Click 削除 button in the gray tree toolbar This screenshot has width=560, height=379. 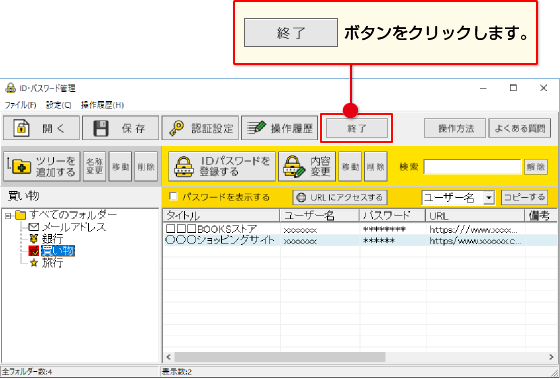(146, 166)
